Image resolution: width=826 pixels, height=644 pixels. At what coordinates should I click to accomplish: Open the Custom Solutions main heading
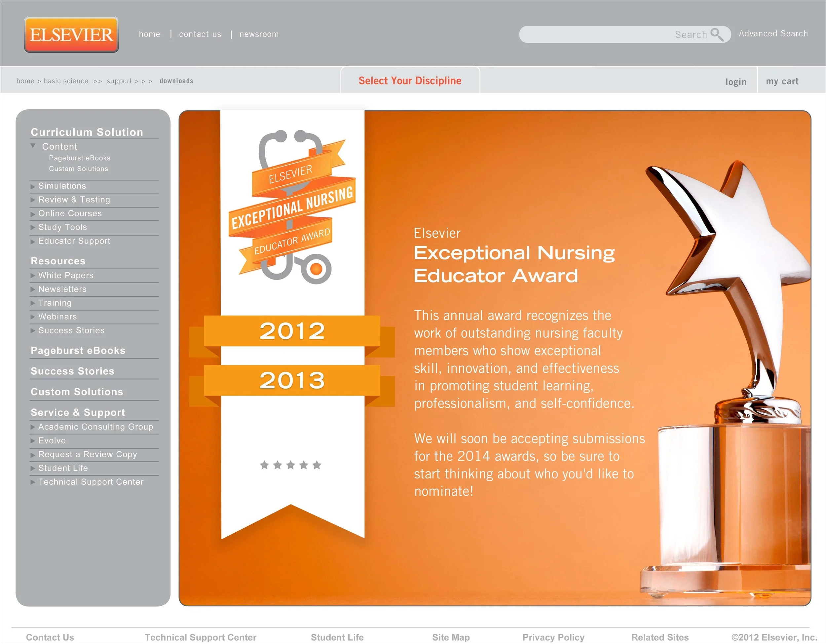[77, 392]
